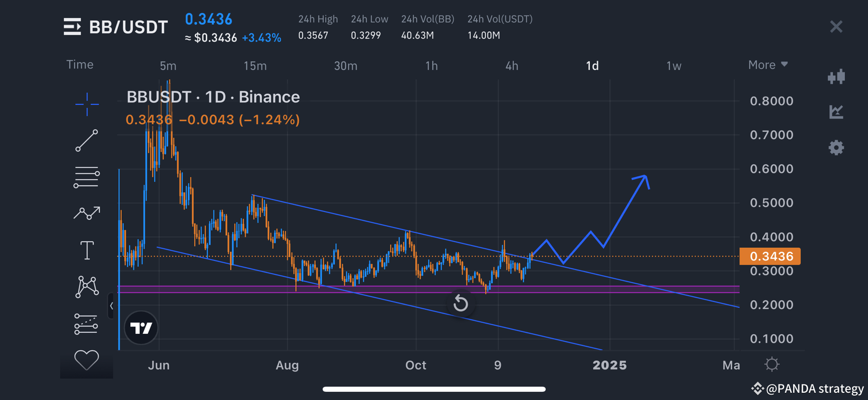Click the 0.3436 −0.0043 (−1.24%) legend

tap(213, 119)
